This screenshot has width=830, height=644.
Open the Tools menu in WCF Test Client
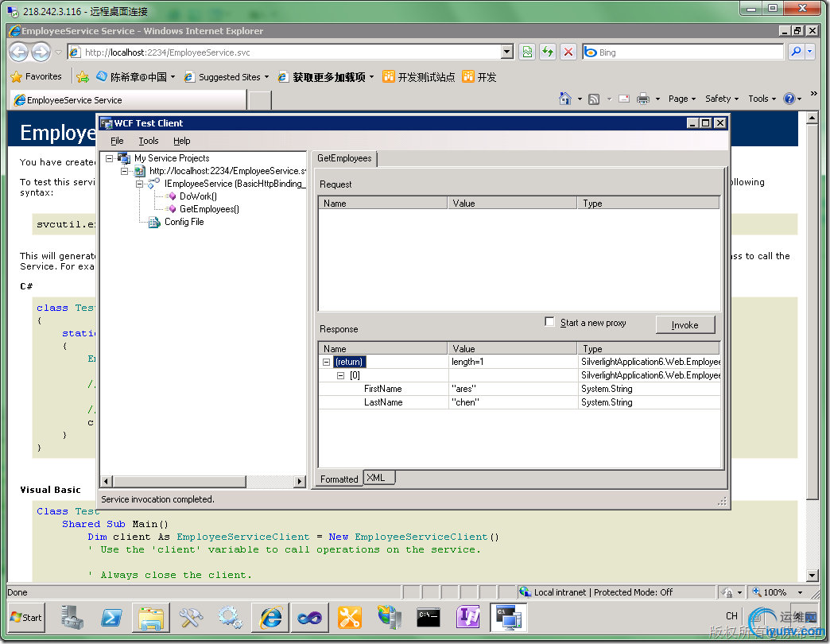148,141
